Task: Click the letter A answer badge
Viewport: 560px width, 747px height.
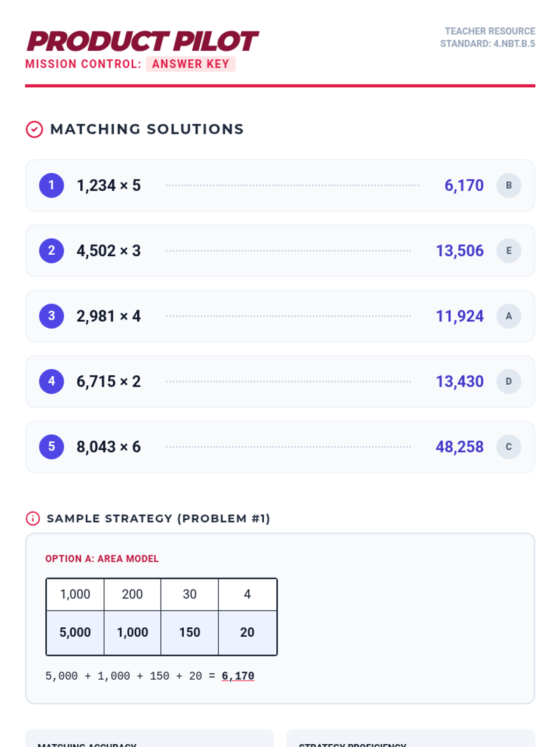Action: tap(509, 316)
